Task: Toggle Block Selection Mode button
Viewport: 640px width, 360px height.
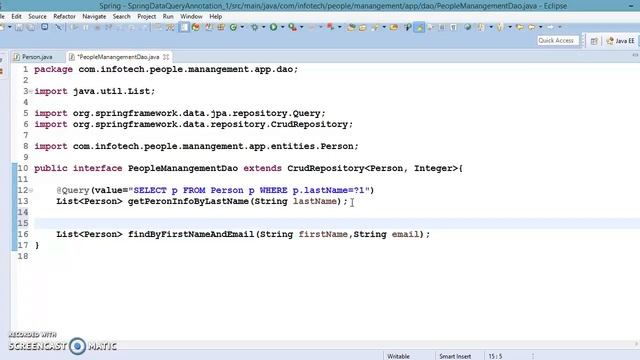Action: tap(442, 27)
